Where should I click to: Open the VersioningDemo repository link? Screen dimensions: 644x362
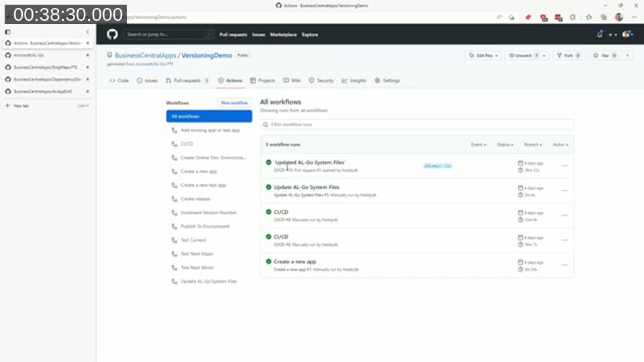pos(207,56)
